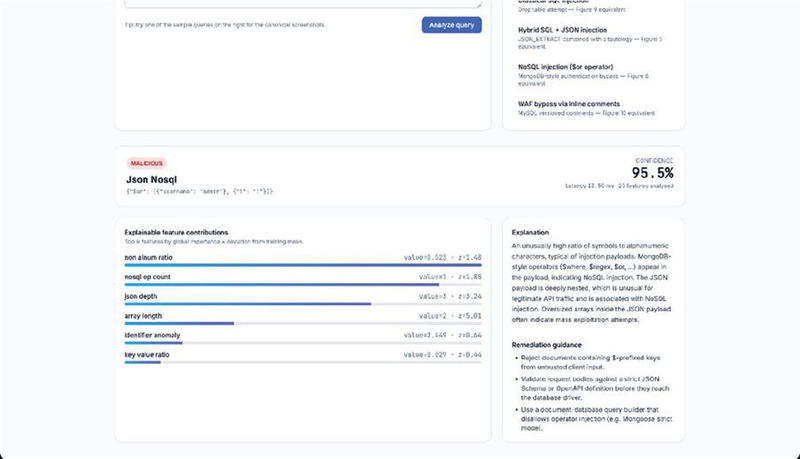
Task: Click the json depth contribution bar
Action: (303, 304)
